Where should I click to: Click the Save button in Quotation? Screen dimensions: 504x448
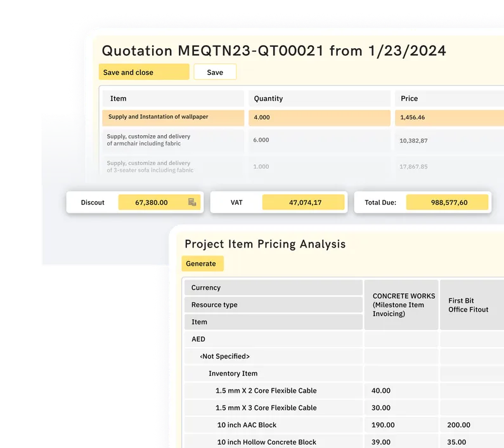[x=215, y=72]
